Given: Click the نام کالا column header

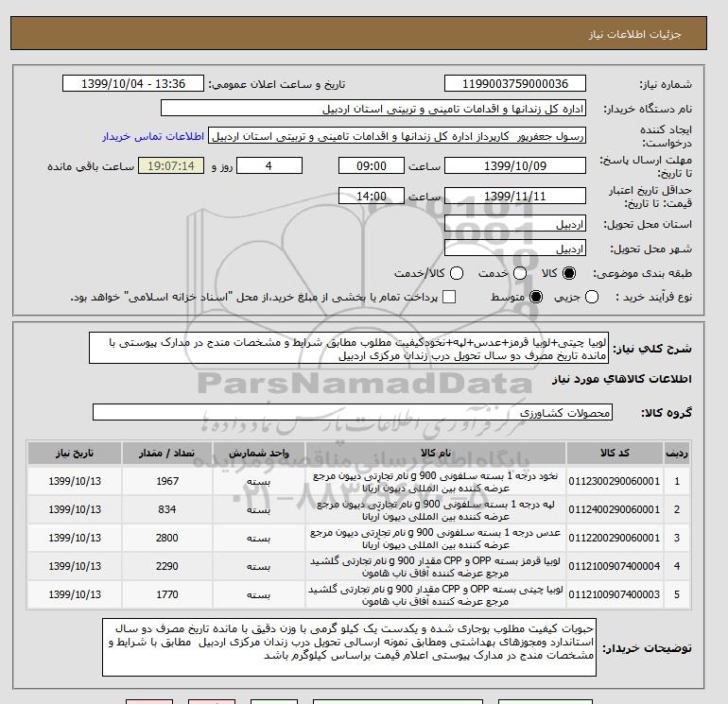Looking at the screenshot, I should [x=436, y=453].
